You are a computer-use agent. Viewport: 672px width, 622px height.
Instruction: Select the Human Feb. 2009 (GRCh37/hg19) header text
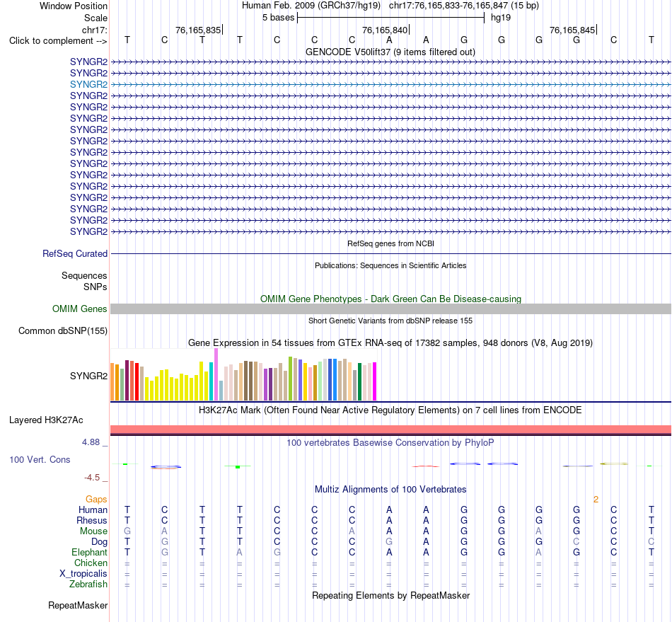[x=311, y=6]
